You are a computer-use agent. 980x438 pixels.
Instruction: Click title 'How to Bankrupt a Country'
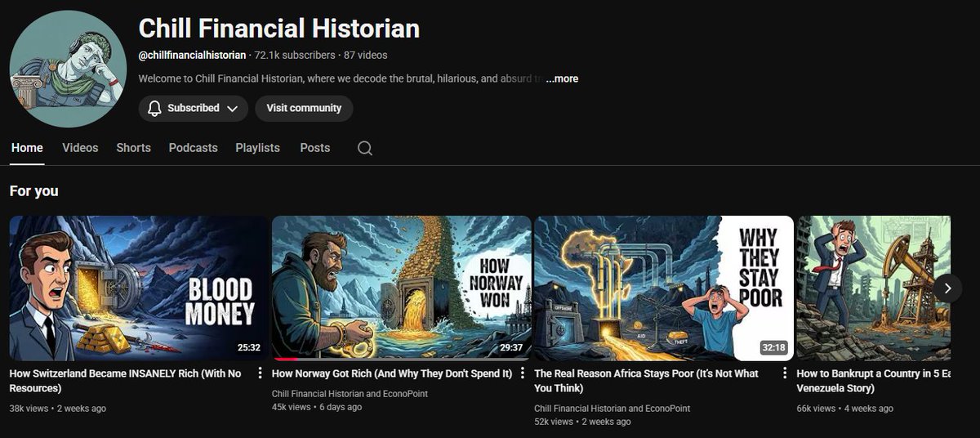(x=874, y=381)
